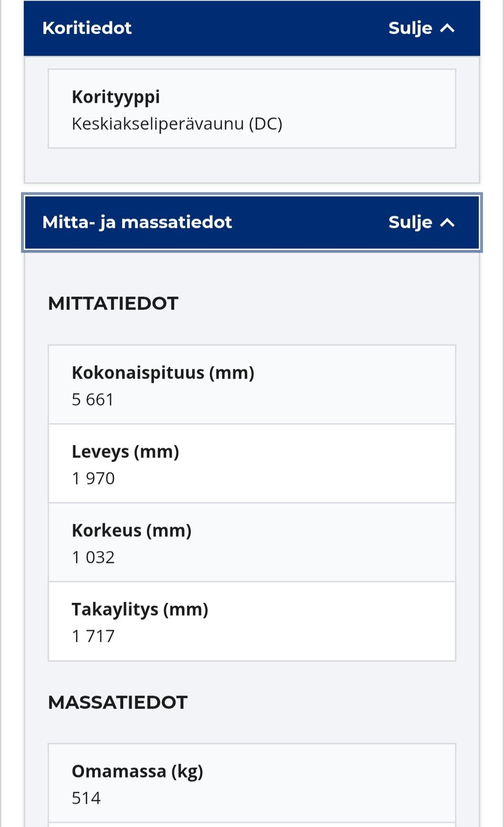Select the Korityyppi field label

115,97
